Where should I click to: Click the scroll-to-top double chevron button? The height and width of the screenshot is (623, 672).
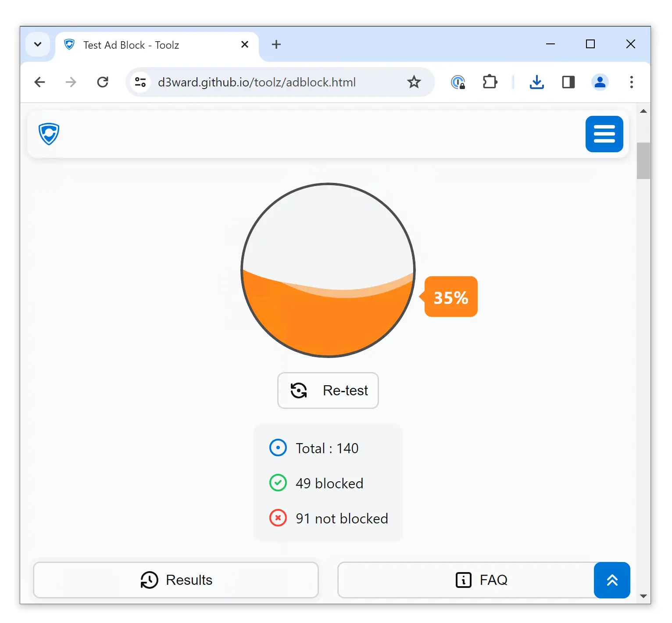pos(612,580)
